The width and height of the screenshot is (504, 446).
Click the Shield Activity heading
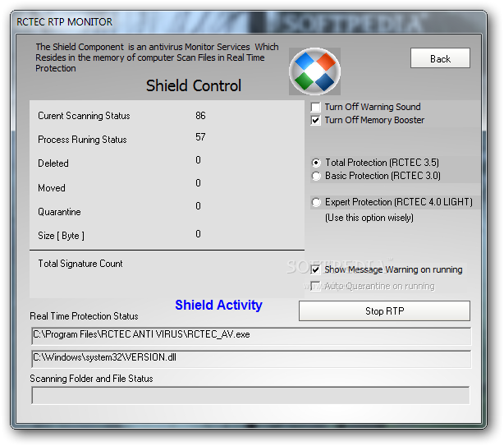[218, 305]
